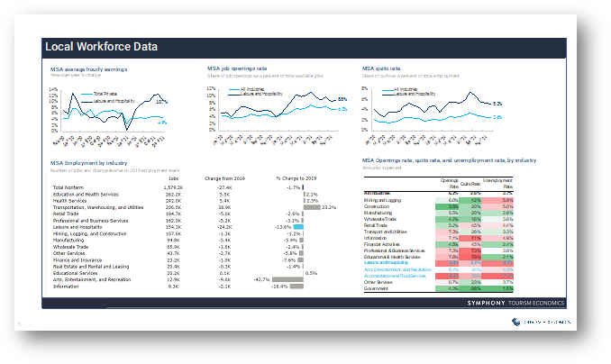Click the 'Change from 2019' column header
The width and height of the screenshot is (611, 364).
click(x=224, y=179)
